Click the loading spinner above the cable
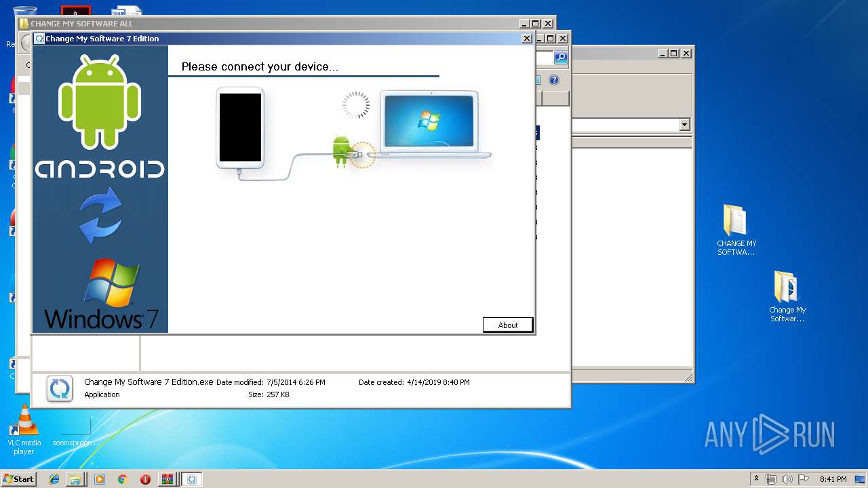 [x=356, y=105]
